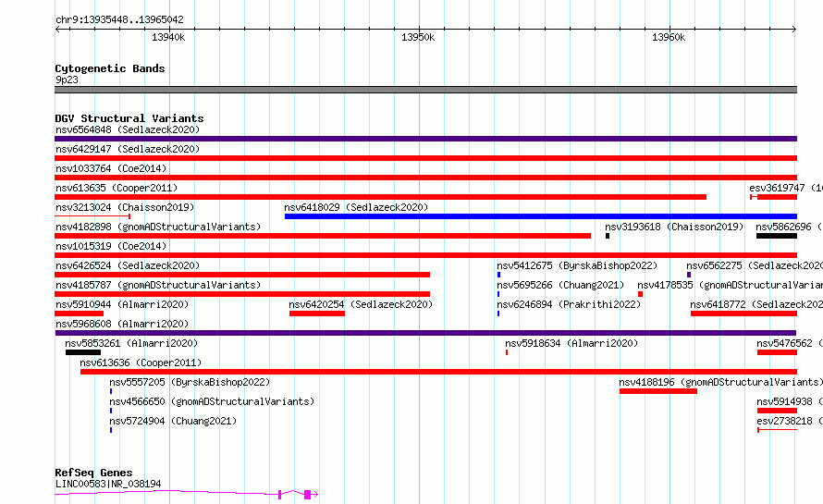Select nsv4188196 (gnomADStructuralVariants) label

point(720,382)
